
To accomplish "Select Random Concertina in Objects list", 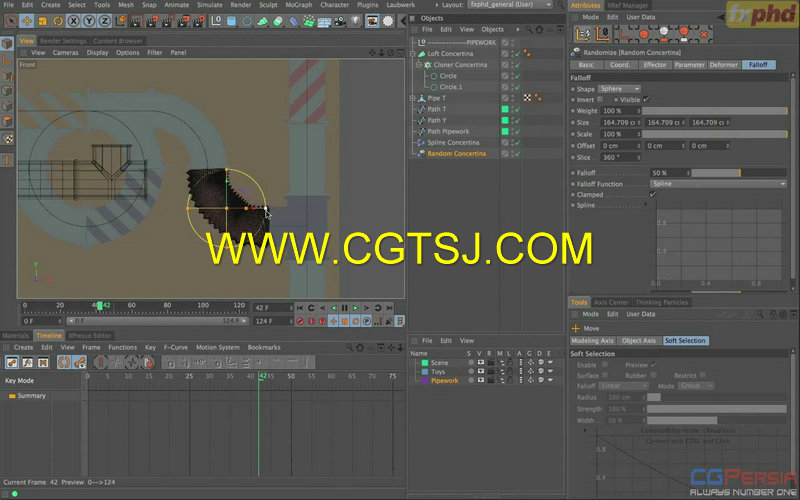I will 456,154.
